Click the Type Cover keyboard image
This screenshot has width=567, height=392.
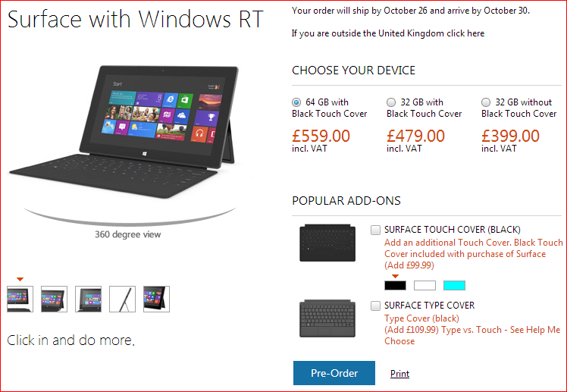click(x=327, y=318)
